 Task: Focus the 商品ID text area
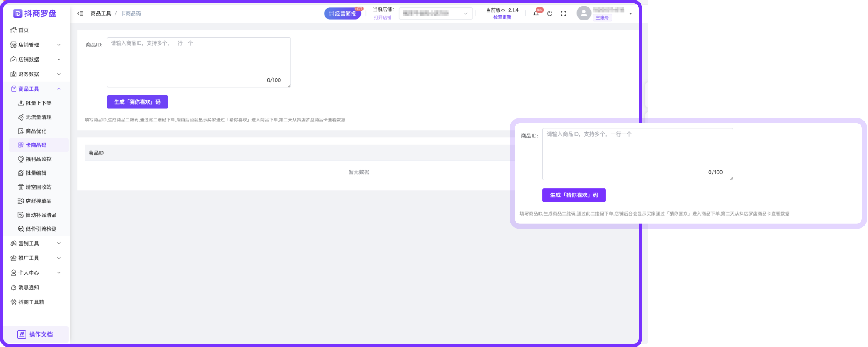(198, 62)
